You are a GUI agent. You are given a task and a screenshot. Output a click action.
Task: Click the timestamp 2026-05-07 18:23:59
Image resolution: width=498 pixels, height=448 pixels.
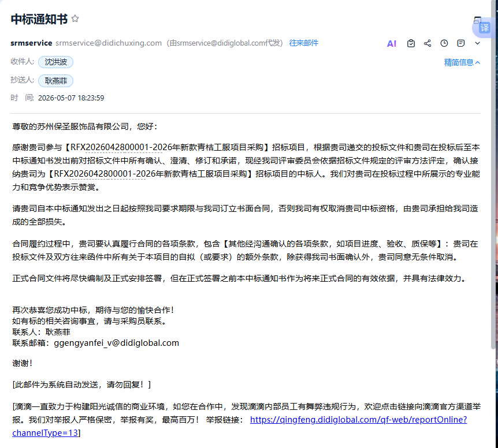(71, 98)
